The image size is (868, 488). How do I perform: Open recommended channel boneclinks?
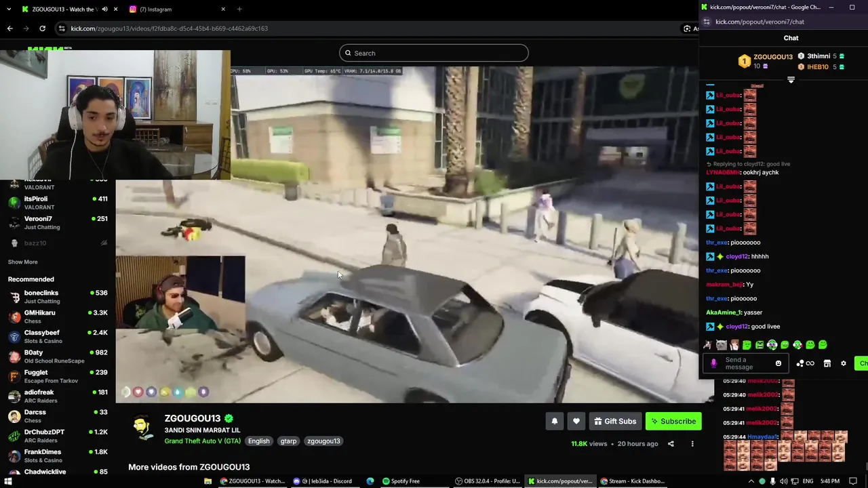pos(58,296)
